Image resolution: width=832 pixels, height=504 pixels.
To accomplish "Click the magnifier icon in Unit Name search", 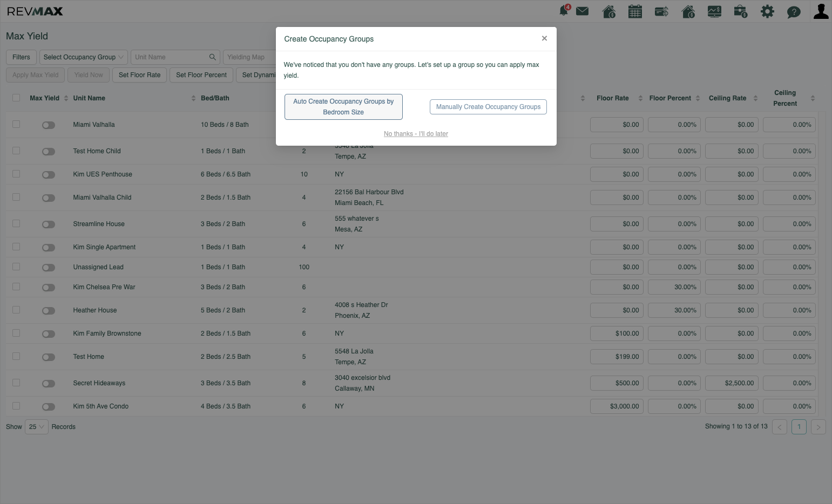I will (x=212, y=57).
